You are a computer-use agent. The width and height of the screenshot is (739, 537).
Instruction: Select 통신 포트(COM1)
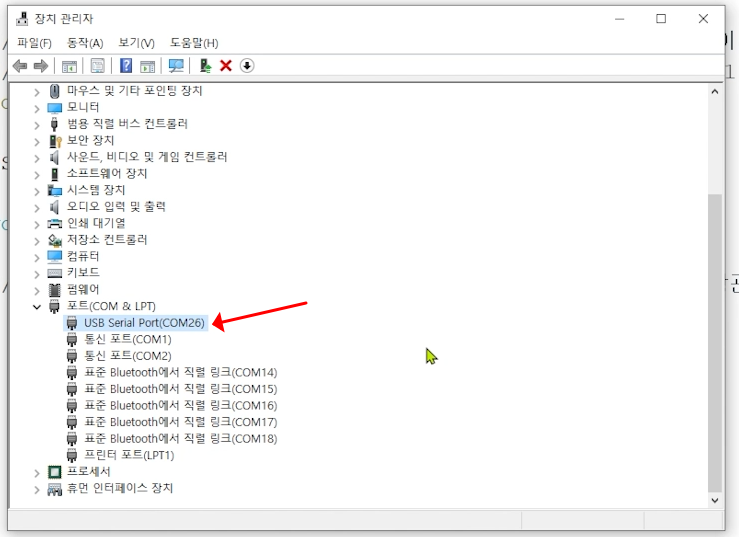128,339
